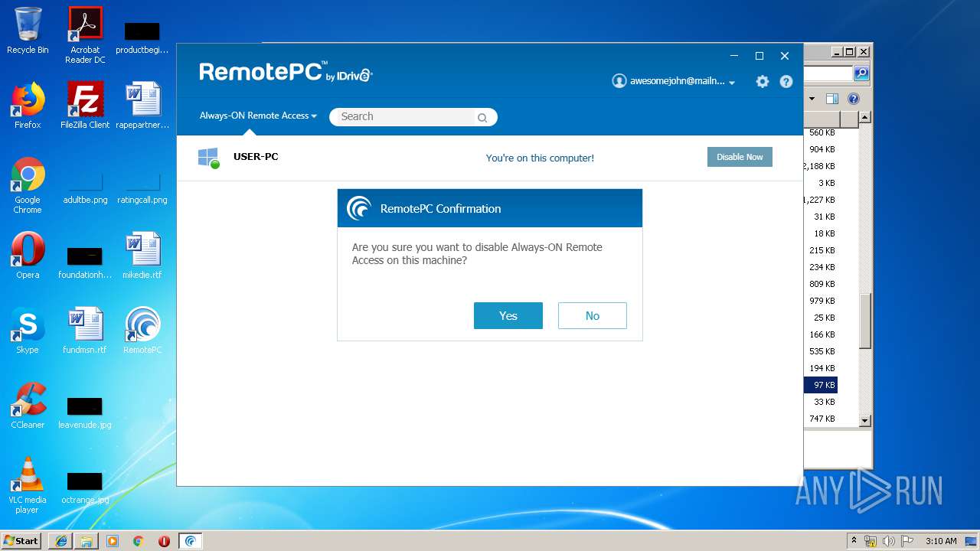Click USER-PC computer name

[256, 157]
